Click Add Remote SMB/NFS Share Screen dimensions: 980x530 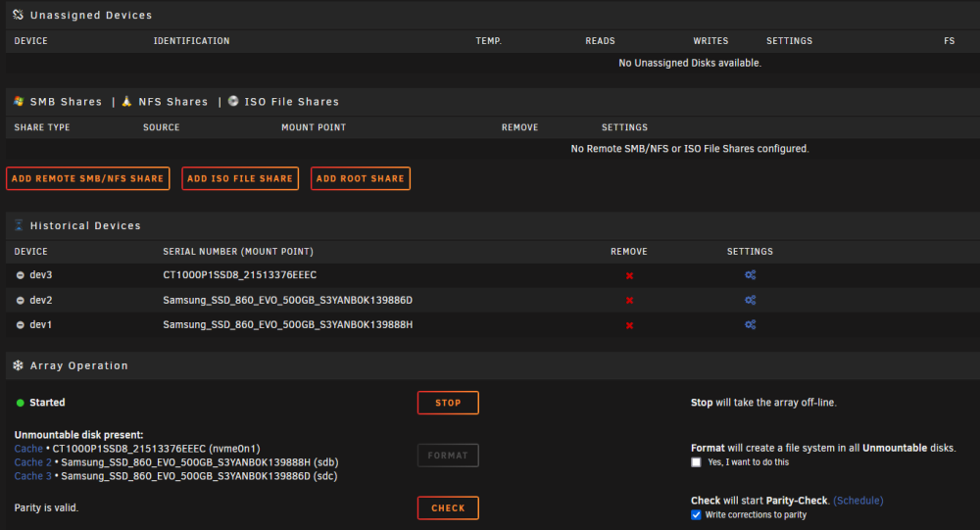pos(87,178)
